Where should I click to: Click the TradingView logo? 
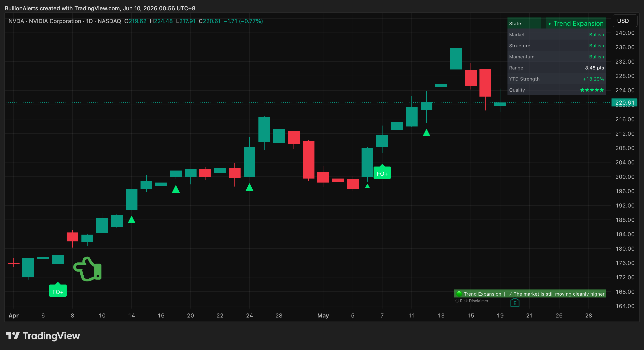(x=43, y=336)
